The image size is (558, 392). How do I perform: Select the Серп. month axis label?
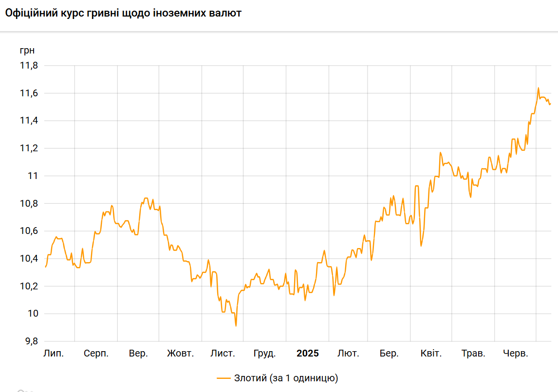[x=96, y=354]
